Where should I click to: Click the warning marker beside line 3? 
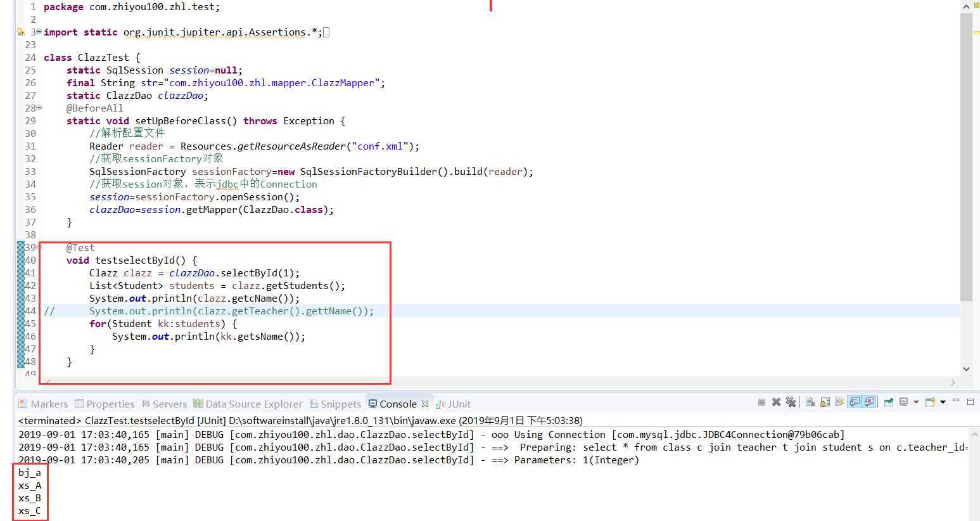20,32
